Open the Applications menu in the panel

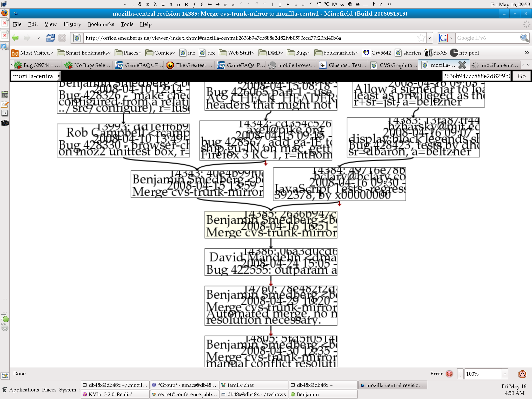pos(24,390)
